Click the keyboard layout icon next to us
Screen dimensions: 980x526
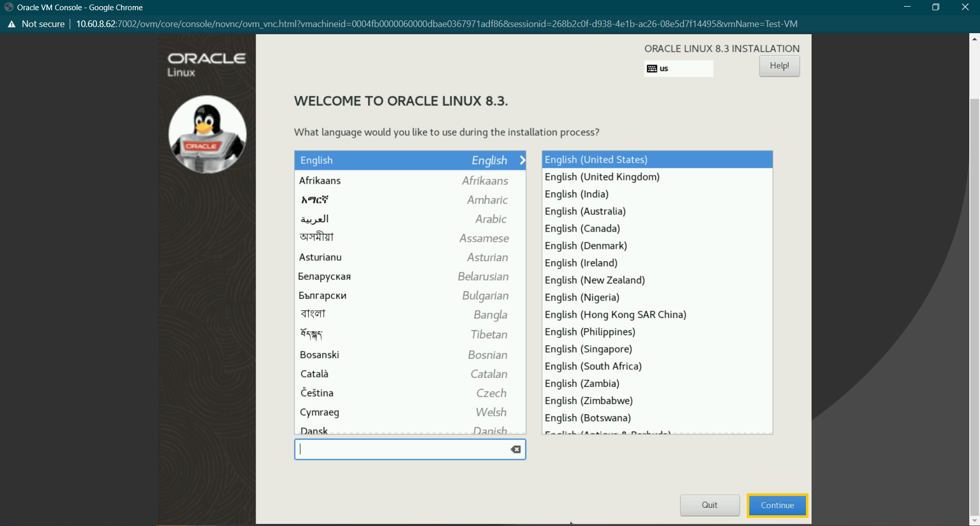pyautogui.click(x=652, y=68)
